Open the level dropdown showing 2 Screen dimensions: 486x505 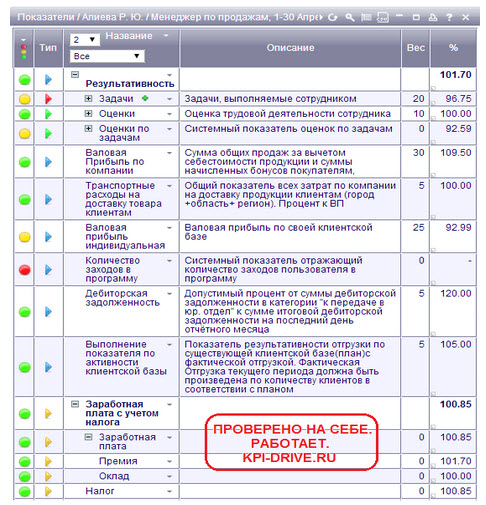85,40
